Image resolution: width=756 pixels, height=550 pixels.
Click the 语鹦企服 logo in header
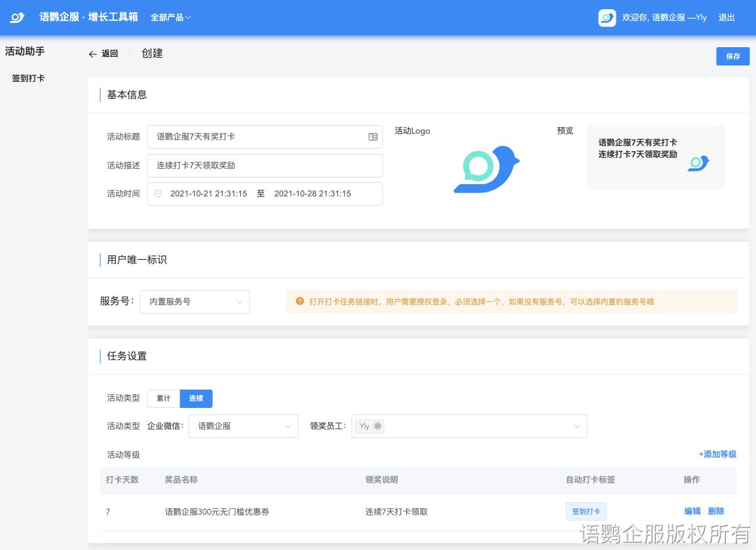pos(17,17)
